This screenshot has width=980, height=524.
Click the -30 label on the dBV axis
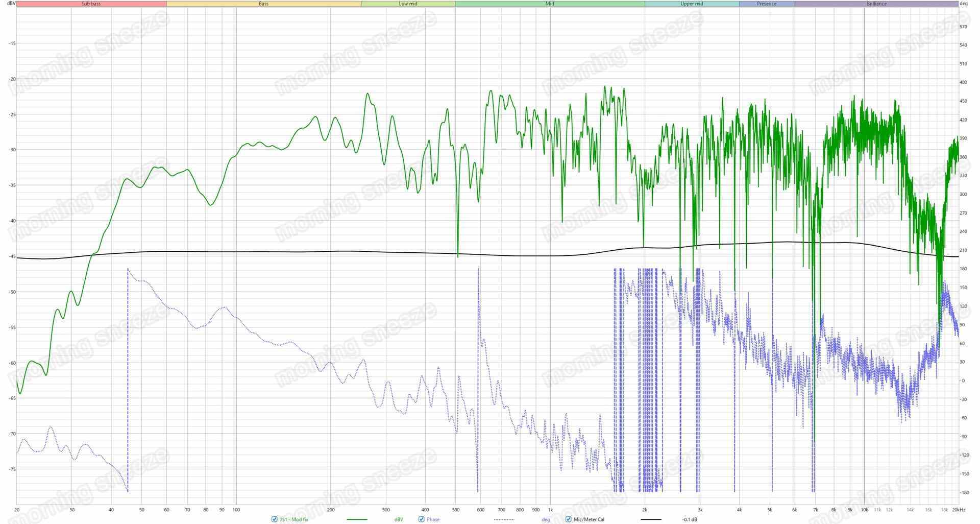click(x=12, y=150)
